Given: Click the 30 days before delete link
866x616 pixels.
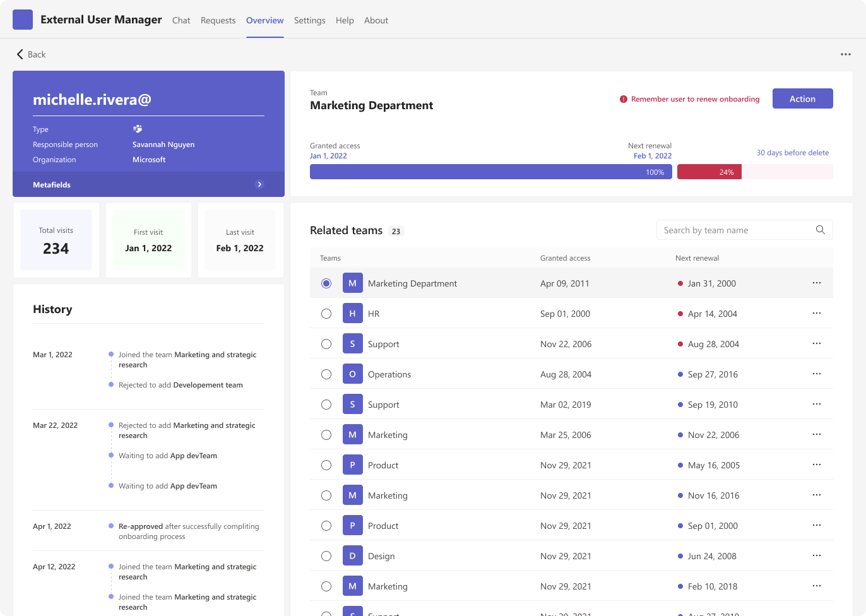Looking at the screenshot, I should pyautogui.click(x=792, y=153).
